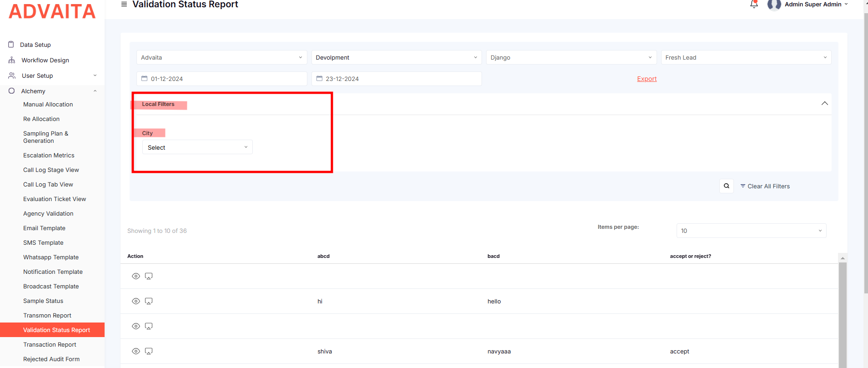Click the eye icon in the 'hi' row

click(x=135, y=301)
